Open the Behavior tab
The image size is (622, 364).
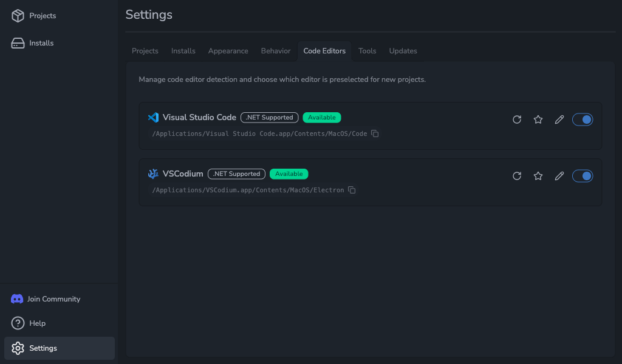coord(276,51)
